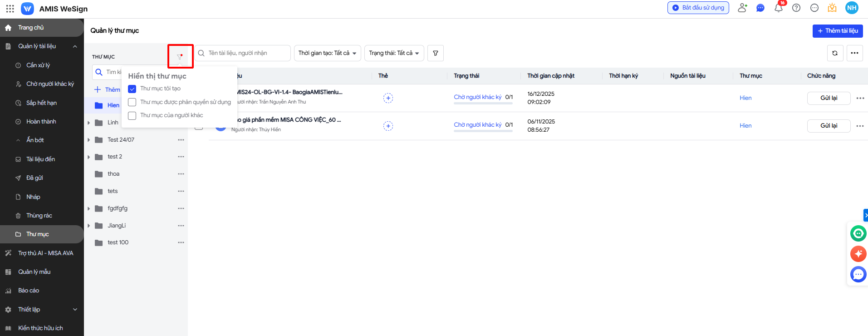Enable 'Thư mục được phân quyền sử dụng'
868x336 pixels.
[x=132, y=102]
